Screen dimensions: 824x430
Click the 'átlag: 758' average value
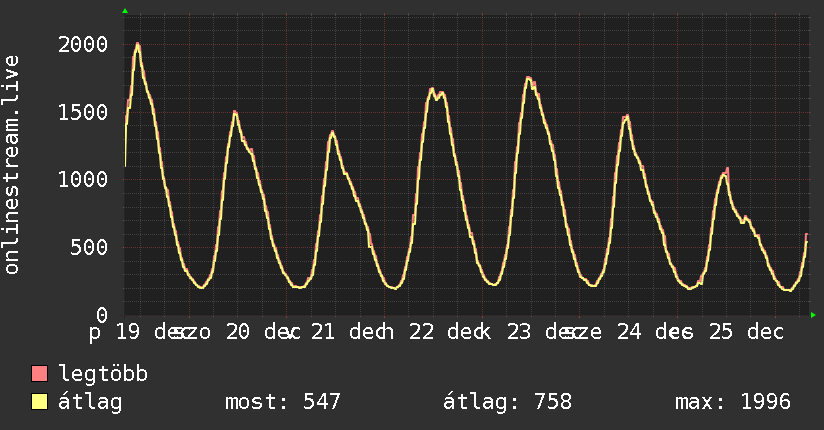[507, 402]
